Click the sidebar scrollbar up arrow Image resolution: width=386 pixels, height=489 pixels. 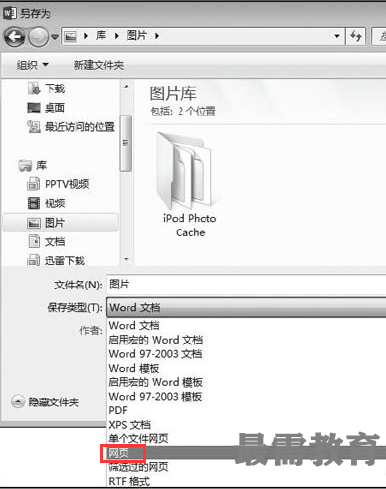126,87
